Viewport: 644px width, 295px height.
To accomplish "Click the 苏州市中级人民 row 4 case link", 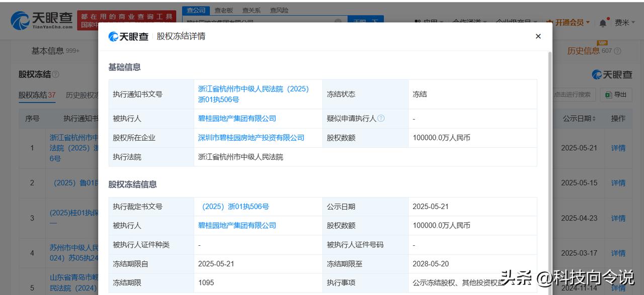I will [x=74, y=253].
